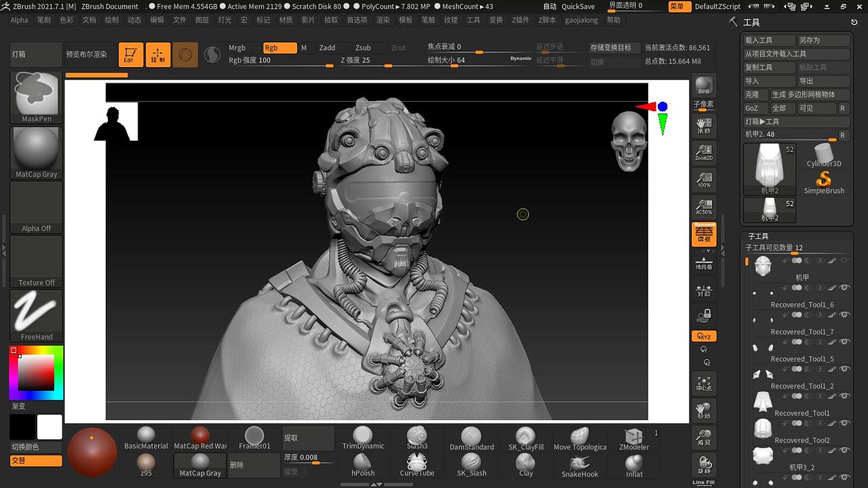Click the XYZ rotation axis icon
The image size is (868, 488).
[x=704, y=336]
